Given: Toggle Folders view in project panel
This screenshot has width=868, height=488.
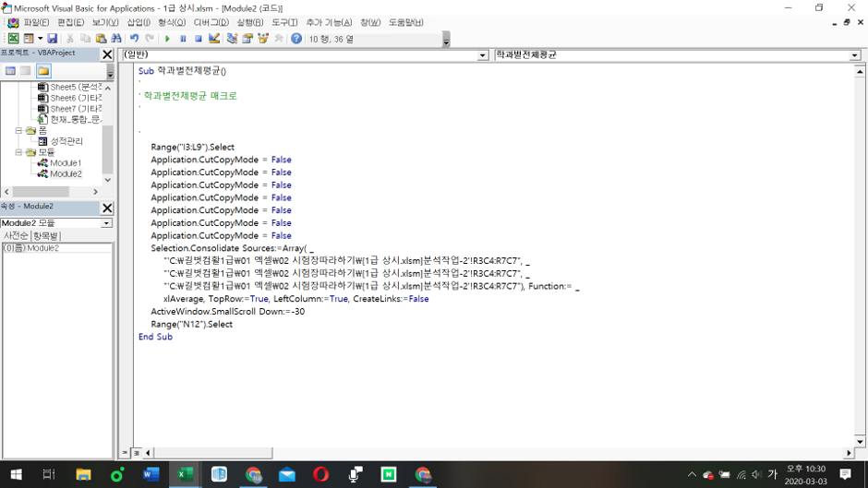Looking at the screenshot, I should [42, 71].
